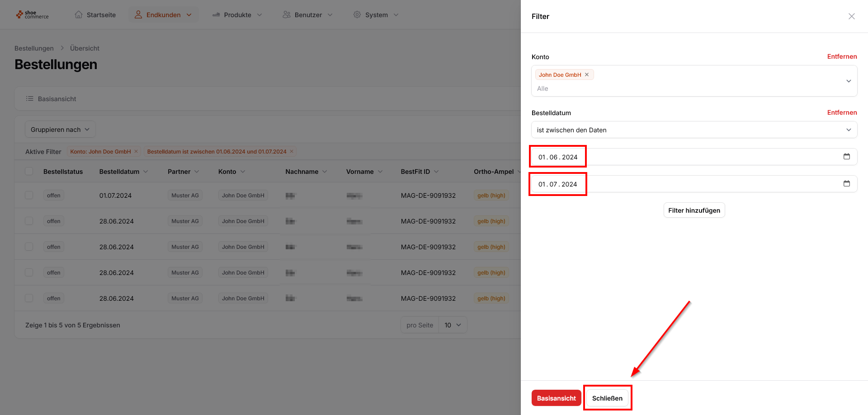Remove active Bestelldatum filter chip
The image size is (868, 415).
292,152
